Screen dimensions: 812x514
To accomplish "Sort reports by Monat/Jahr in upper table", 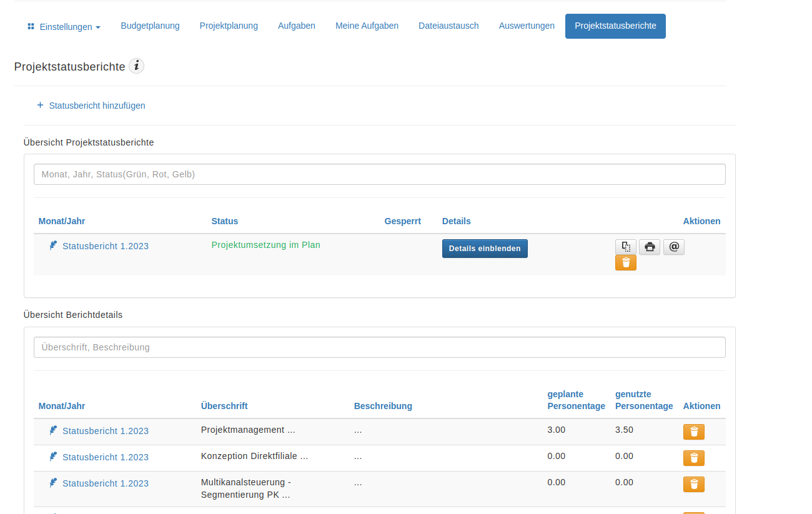I will tap(62, 221).
